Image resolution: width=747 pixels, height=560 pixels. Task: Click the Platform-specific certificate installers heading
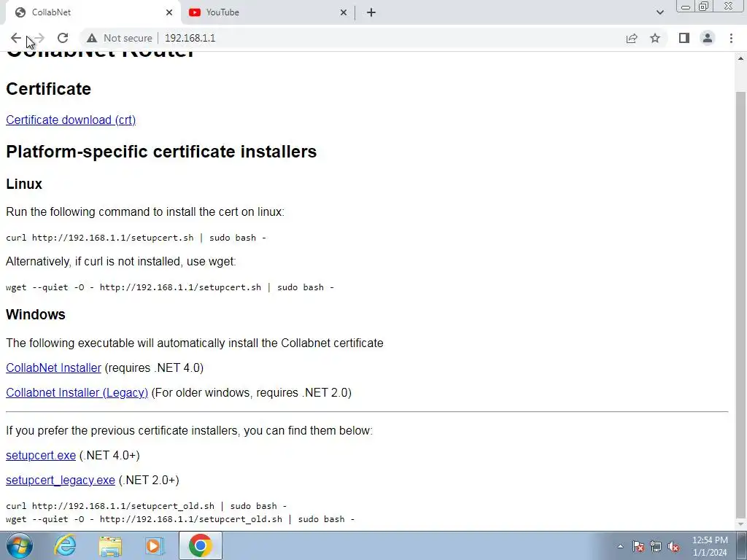(x=161, y=152)
